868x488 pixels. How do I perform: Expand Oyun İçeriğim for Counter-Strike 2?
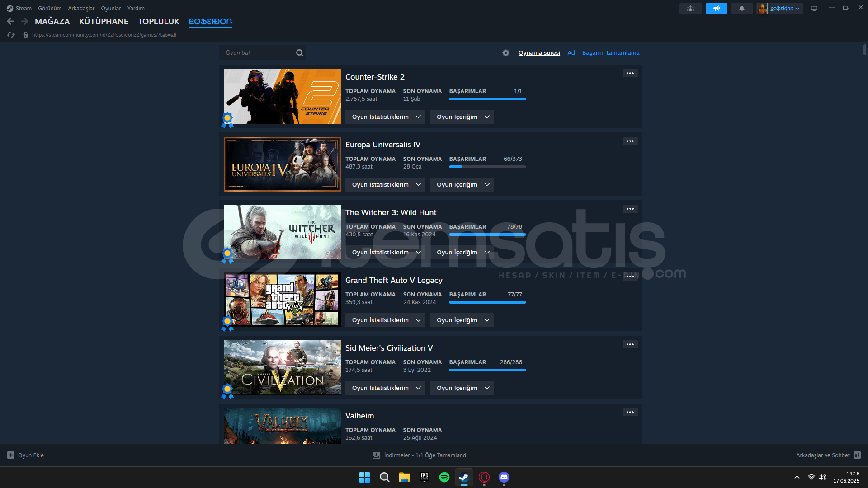pos(462,117)
